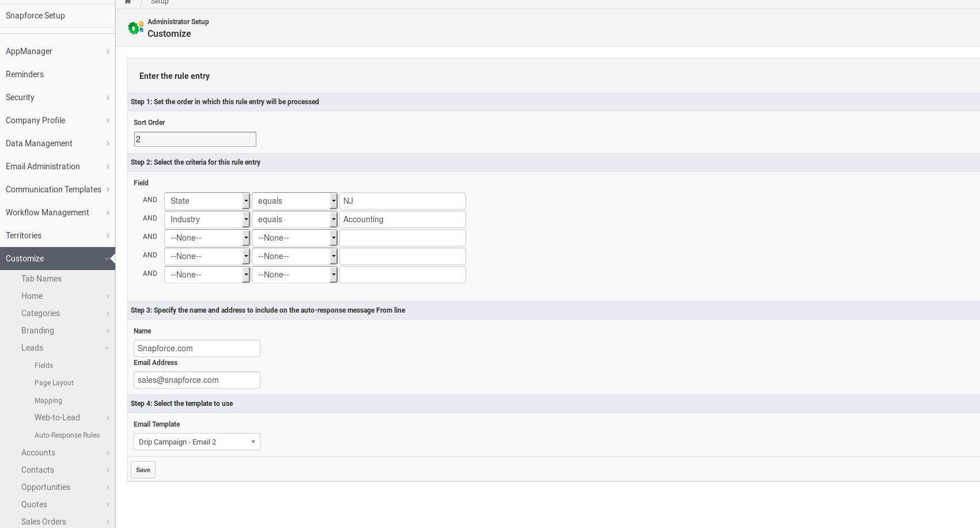Viewport: 980px width, 528px height.
Task: Open operator dropdown in Industry row
Action: (294, 219)
